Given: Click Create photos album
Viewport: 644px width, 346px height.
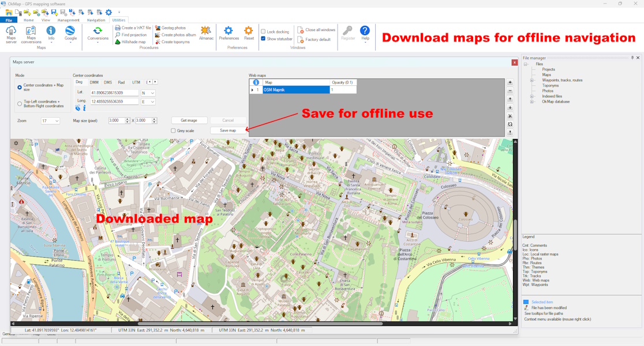Looking at the screenshot, I should pos(175,35).
